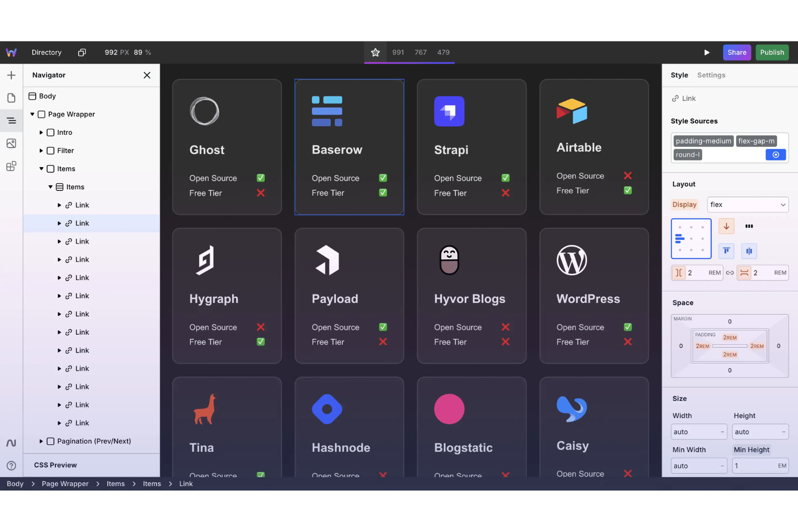
Task: Open the Directory project menu
Action: click(x=46, y=52)
